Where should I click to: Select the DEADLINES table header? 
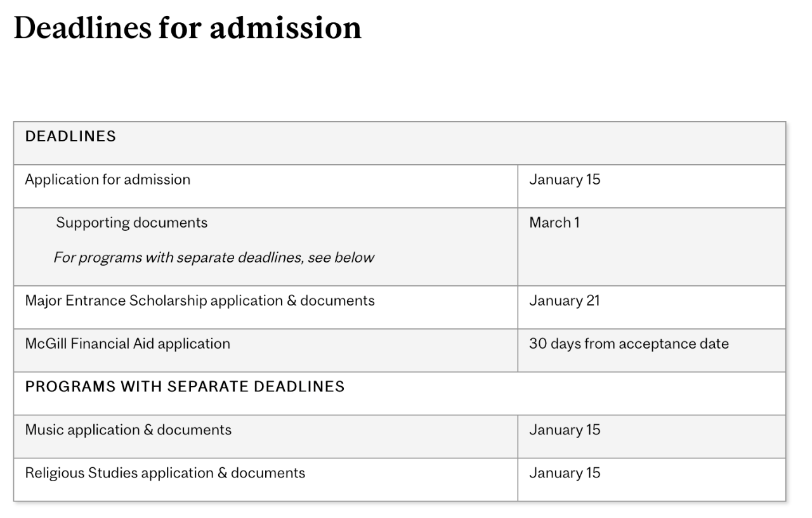(70, 136)
